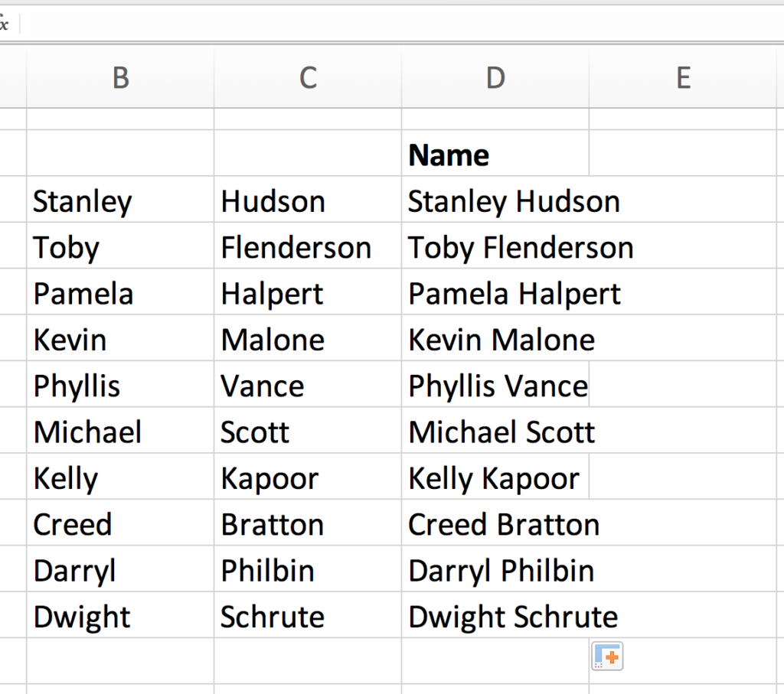Image resolution: width=784 pixels, height=694 pixels.
Task: Click cell containing Stanley Hudson
Action: pos(495,200)
